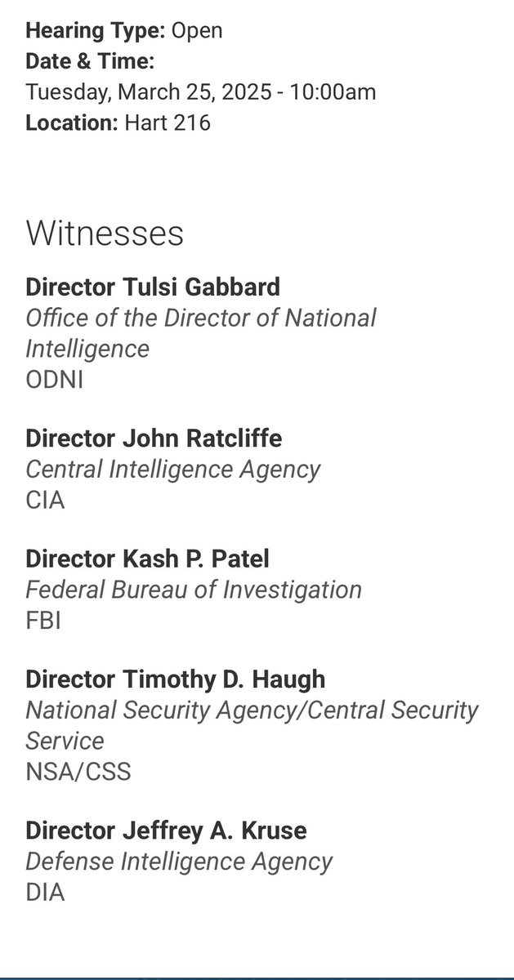Click the Hearing Type Open line

[124, 31]
